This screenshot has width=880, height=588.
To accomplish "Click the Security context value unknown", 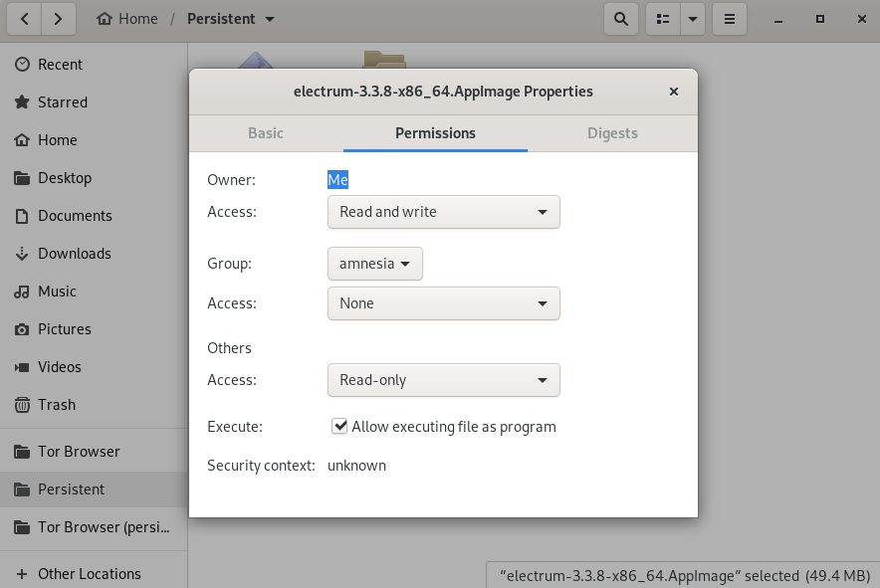I will click(357, 466).
